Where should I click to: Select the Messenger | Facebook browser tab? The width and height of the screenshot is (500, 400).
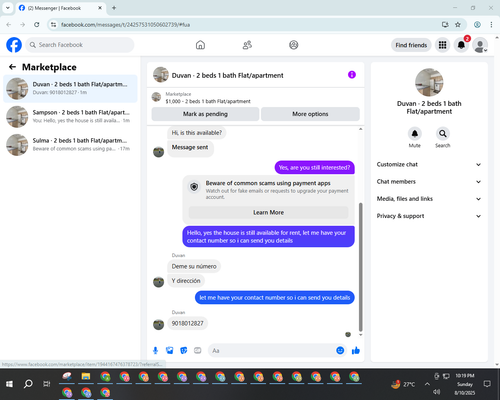click(61, 8)
